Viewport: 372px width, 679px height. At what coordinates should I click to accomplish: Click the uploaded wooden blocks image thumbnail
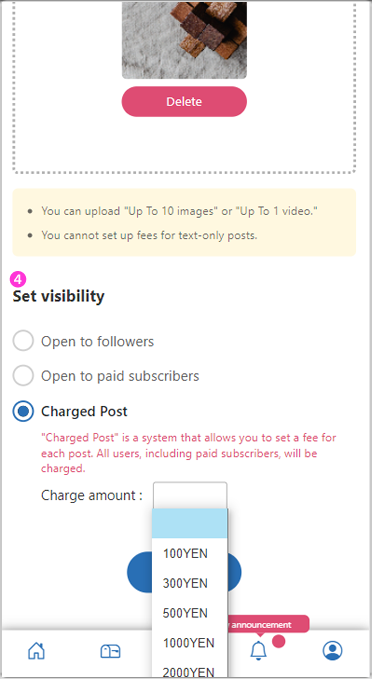click(184, 40)
